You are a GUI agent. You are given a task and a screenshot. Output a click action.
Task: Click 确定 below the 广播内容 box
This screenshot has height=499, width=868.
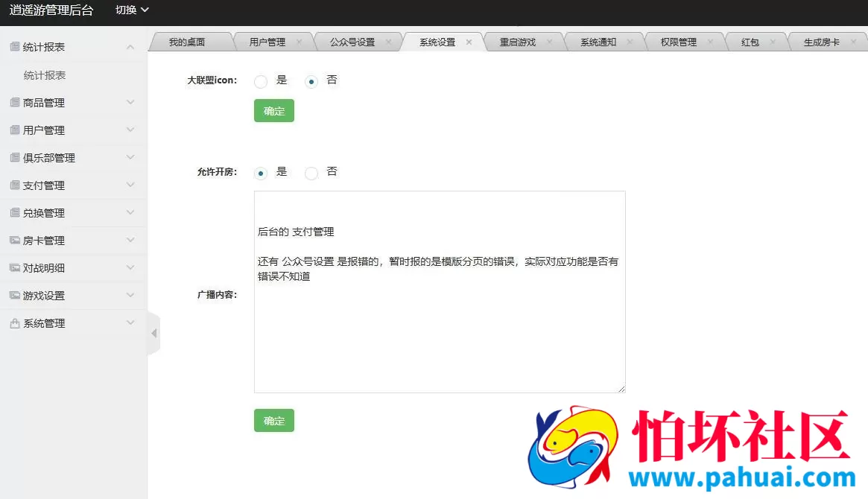pos(274,421)
